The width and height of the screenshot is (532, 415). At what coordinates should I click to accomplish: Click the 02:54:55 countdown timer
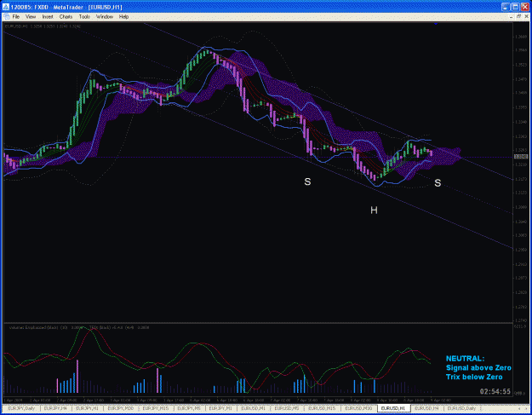[x=495, y=392]
